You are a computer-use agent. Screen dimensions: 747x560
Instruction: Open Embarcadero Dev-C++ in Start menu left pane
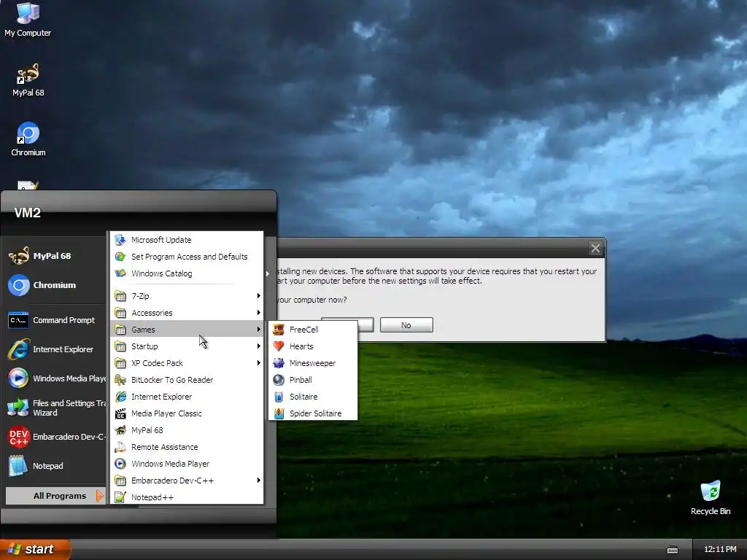point(55,437)
